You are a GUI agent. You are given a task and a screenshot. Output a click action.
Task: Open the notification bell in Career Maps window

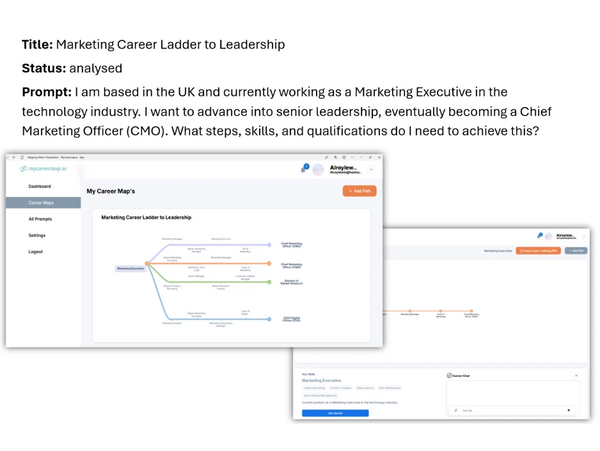pyautogui.click(x=304, y=169)
